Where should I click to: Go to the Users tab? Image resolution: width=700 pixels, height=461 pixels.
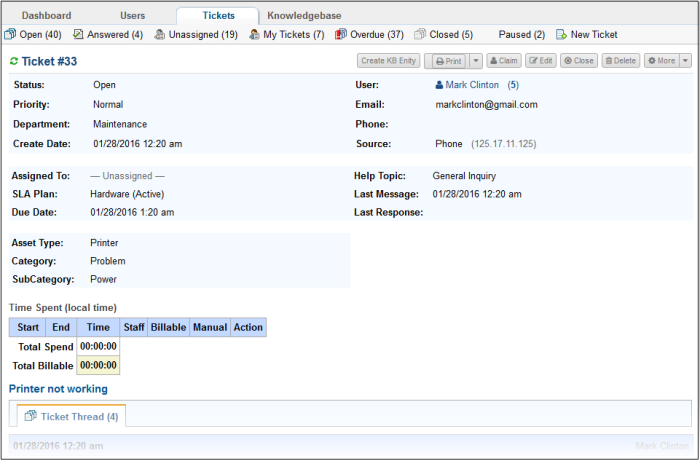[132, 16]
